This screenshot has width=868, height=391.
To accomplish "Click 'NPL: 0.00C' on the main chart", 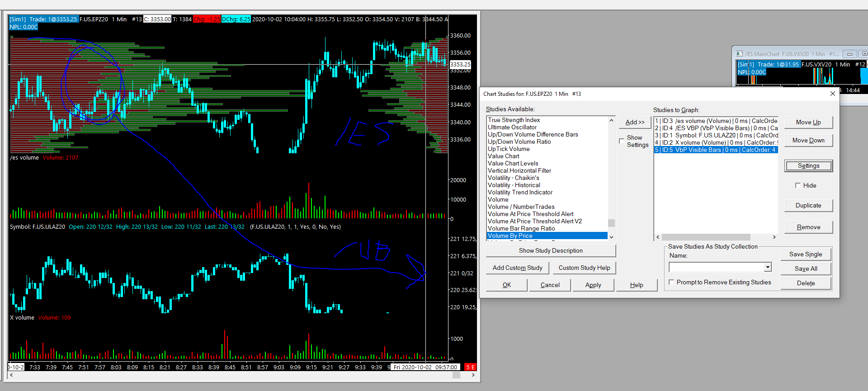I will [24, 27].
